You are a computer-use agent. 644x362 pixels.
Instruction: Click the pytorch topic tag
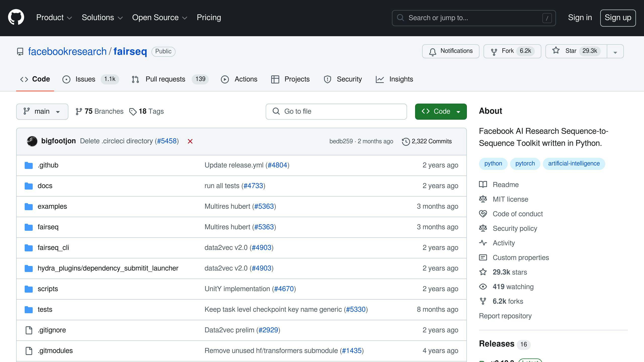pos(525,164)
